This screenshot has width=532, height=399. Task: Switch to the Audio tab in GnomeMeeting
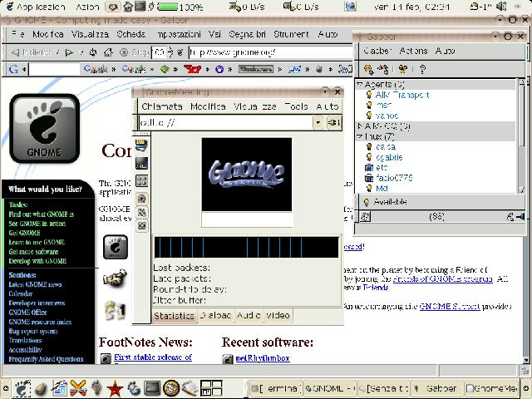(249, 316)
